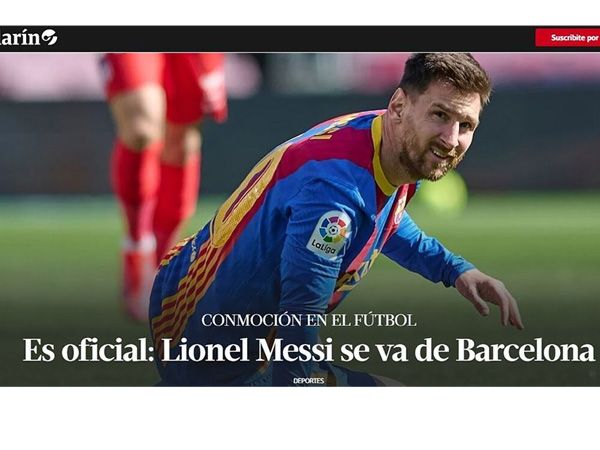The height and width of the screenshot is (450, 600).
Task: Click 'Es oficial:' at the headline start
Action: 88,350
